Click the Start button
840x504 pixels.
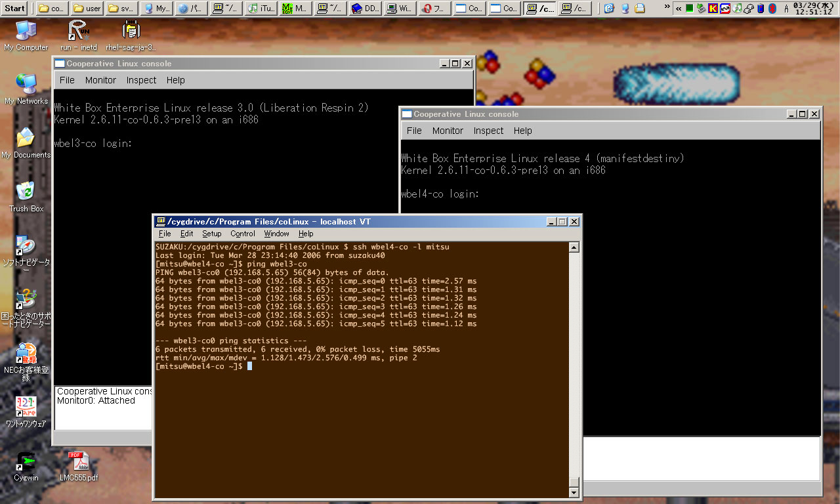[x=14, y=9]
